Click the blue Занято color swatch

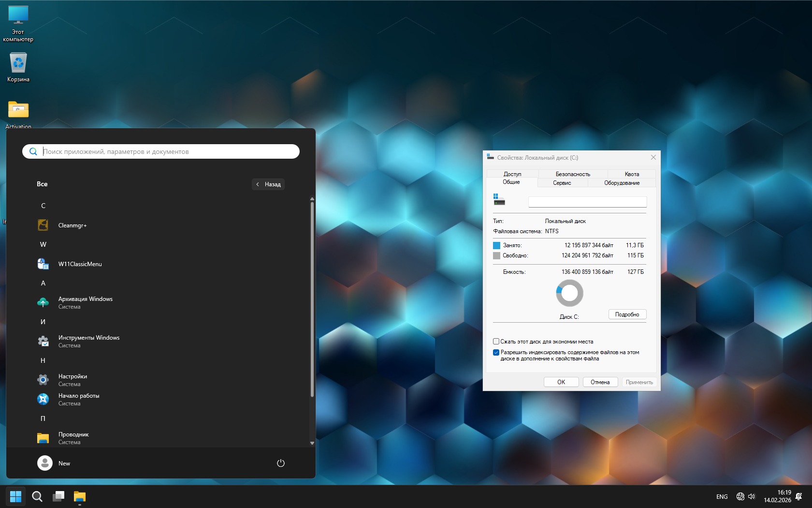coord(496,245)
